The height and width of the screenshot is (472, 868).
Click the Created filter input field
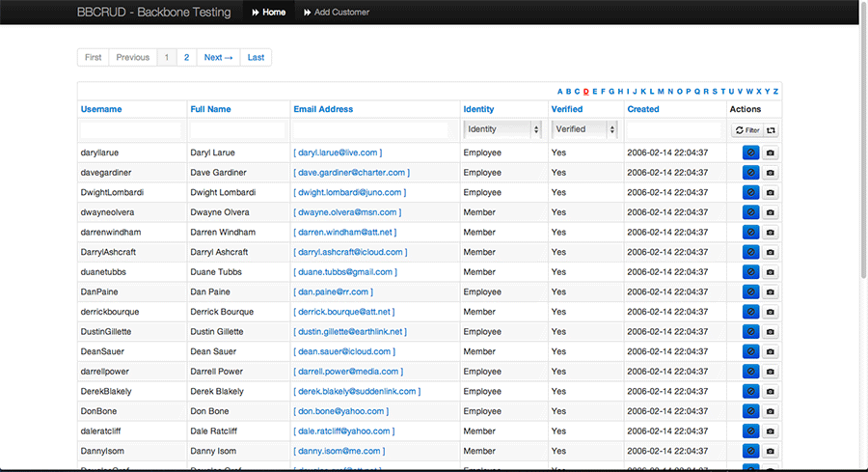[x=674, y=130]
